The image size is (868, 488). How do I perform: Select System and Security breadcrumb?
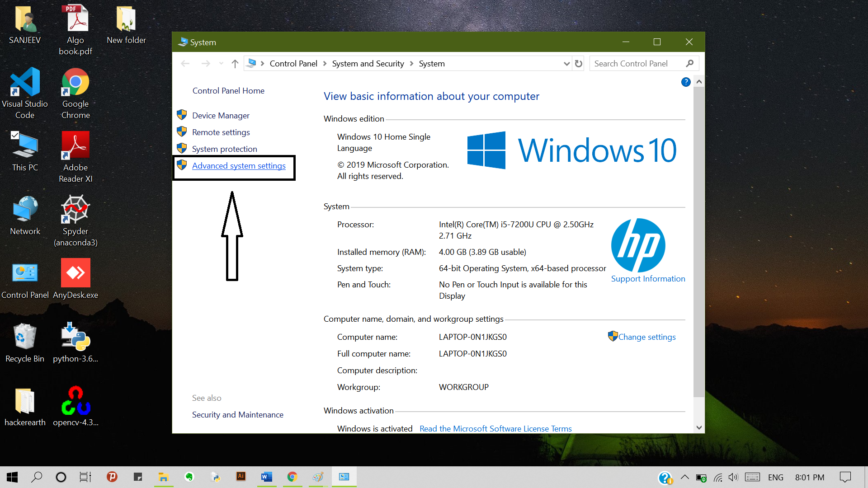coord(368,64)
